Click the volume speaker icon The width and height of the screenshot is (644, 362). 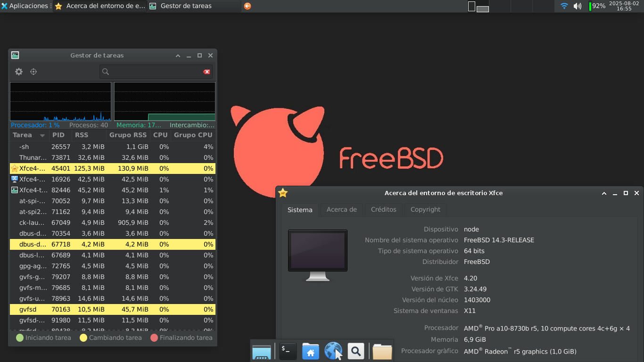pyautogui.click(x=577, y=6)
